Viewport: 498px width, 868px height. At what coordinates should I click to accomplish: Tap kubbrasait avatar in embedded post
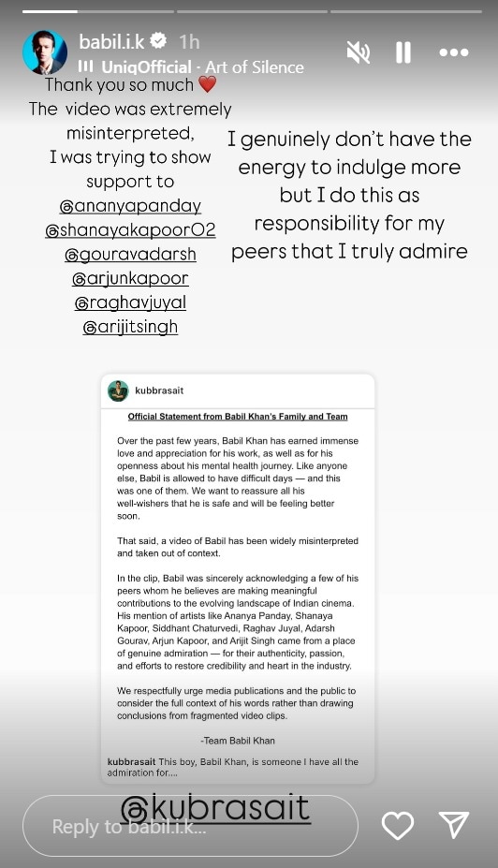pos(118,390)
